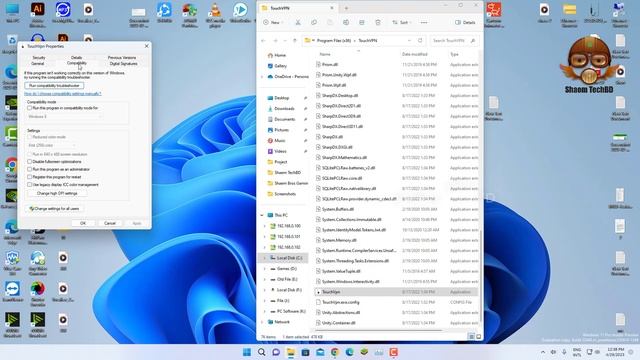Image resolution: width=640 pixels, height=360 pixels.
Task: Toggle the Details pane button in Explorer
Action: [x=466, y=22]
